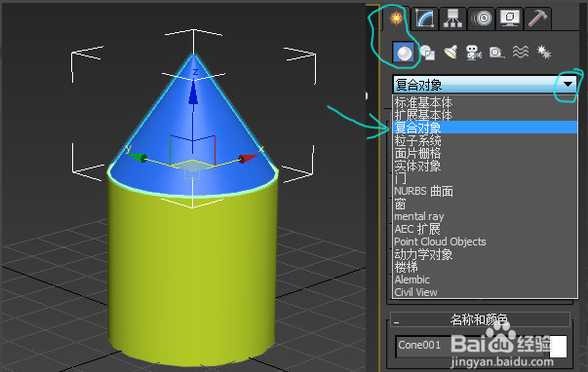Open the Motion panel tab
Viewport: 588px width, 372px height.
pyautogui.click(x=482, y=18)
